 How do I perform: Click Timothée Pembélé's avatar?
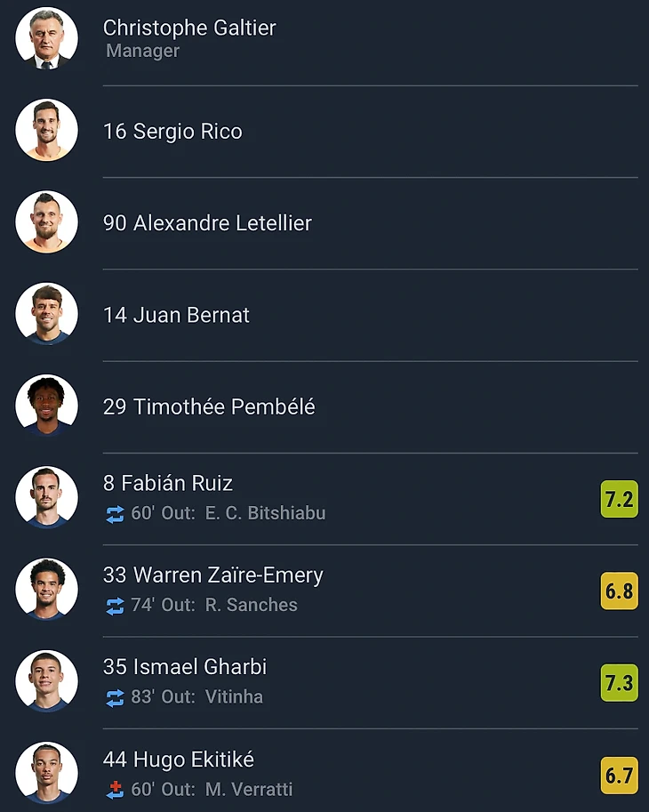click(46, 406)
